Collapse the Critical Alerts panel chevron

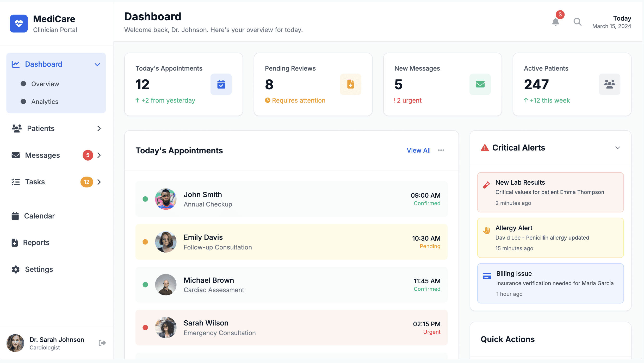pyautogui.click(x=617, y=148)
